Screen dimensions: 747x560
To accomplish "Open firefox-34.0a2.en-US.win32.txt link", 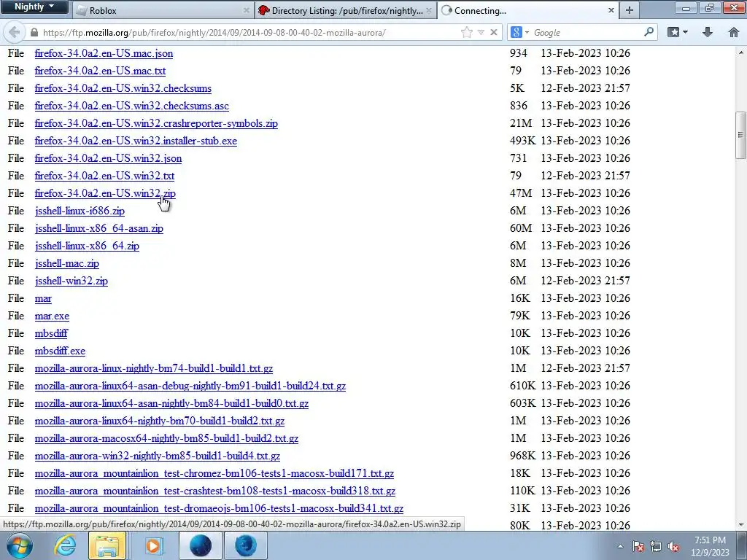I will pos(104,176).
